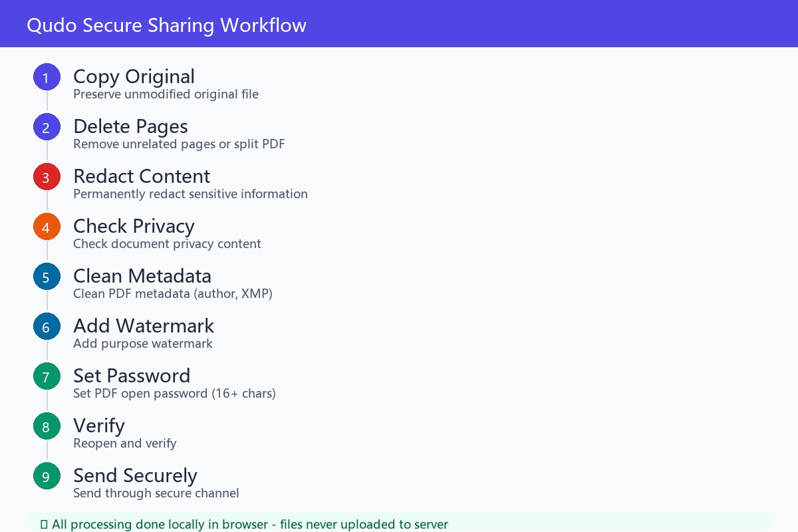Screen dimensions: 798x532
Task: Click the Qudo Secure Sharing Workflow title
Action: [x=166, y=25]
